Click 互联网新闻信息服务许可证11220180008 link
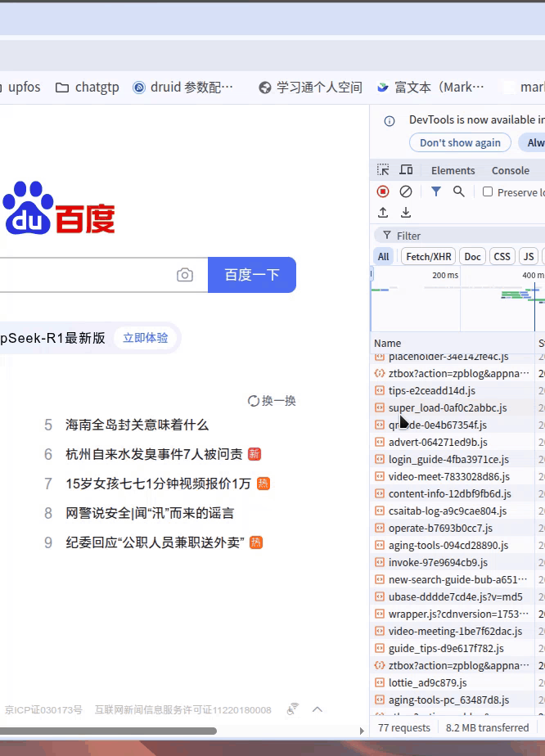Image resolution: width=545 pixels, height=756 pixels. (x=182, y=709)
